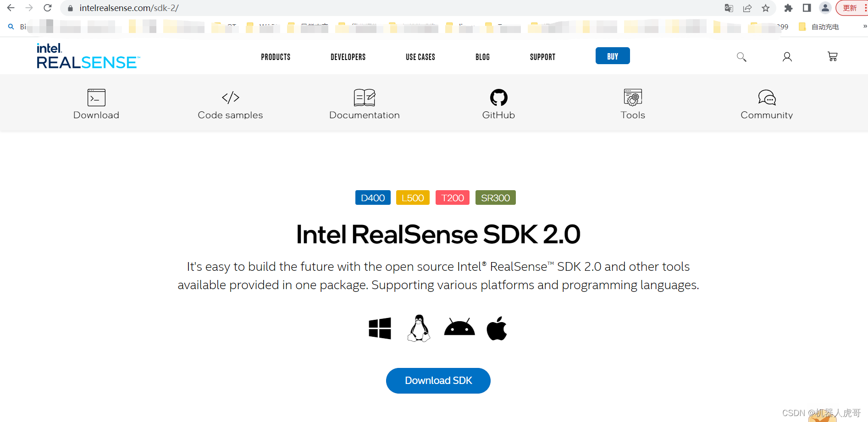Open the PRODUCTS menu
Image resolution: width=868 pixels, height=422 pixels.
click(276, 57)
